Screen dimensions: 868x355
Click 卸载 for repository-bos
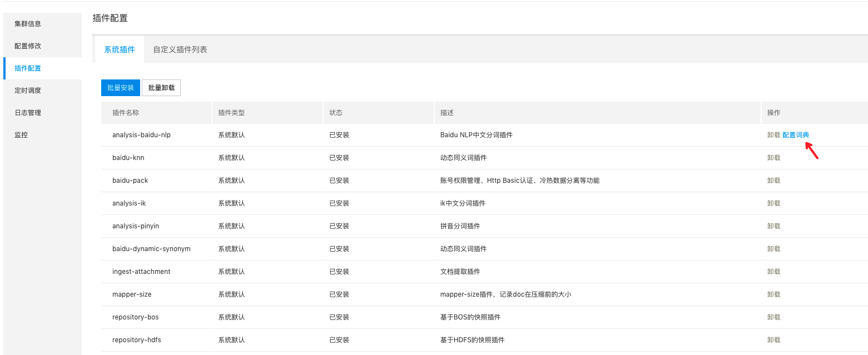tap(773, 317)
